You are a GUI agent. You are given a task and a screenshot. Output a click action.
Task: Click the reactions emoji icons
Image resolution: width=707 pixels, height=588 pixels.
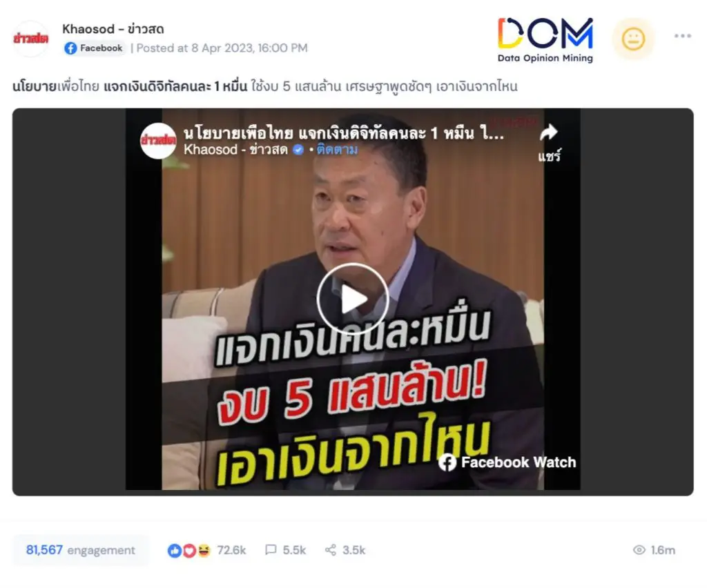click(188, 550)
